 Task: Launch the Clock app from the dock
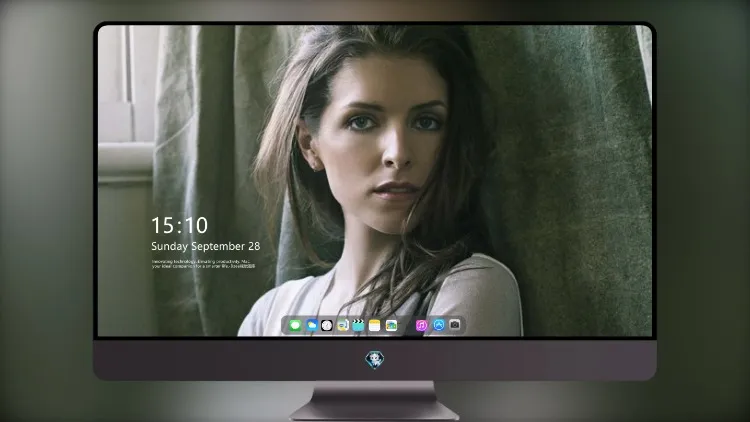click(x=327, y=325)
